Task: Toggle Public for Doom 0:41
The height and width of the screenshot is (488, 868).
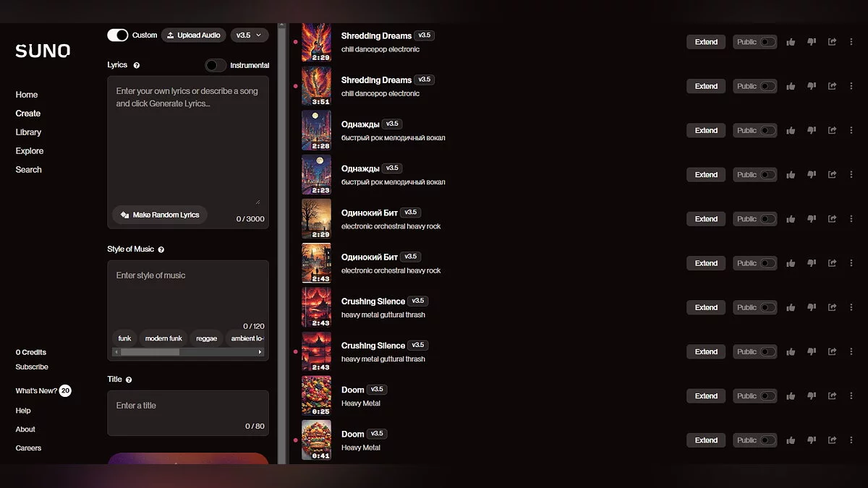Action: [x=767, y=440]
